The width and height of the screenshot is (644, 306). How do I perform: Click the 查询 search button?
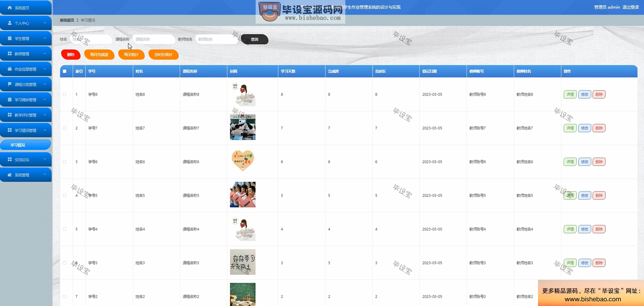(255, 39)
